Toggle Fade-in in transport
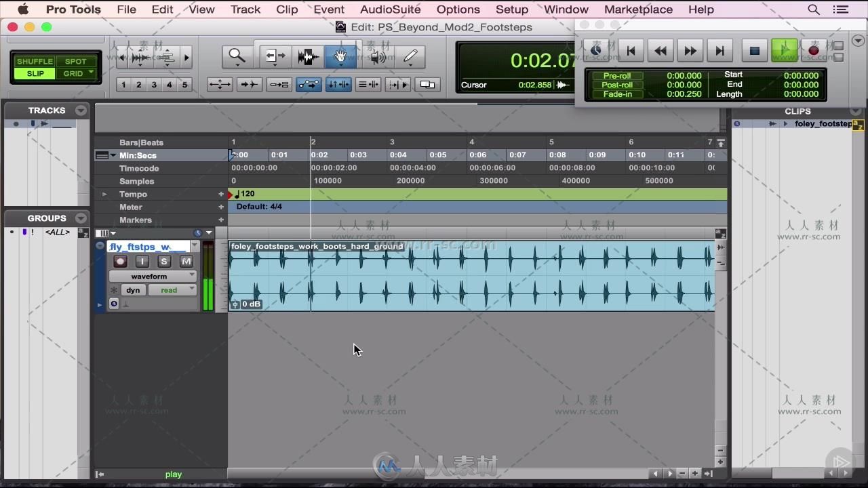Viewport: 868px width, 488px height. pyautogui.click(x=617, y=94)
